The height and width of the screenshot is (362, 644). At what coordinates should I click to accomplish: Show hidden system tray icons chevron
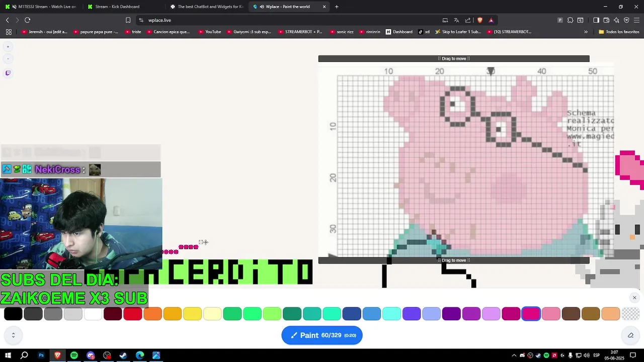[x=514, y=355]
